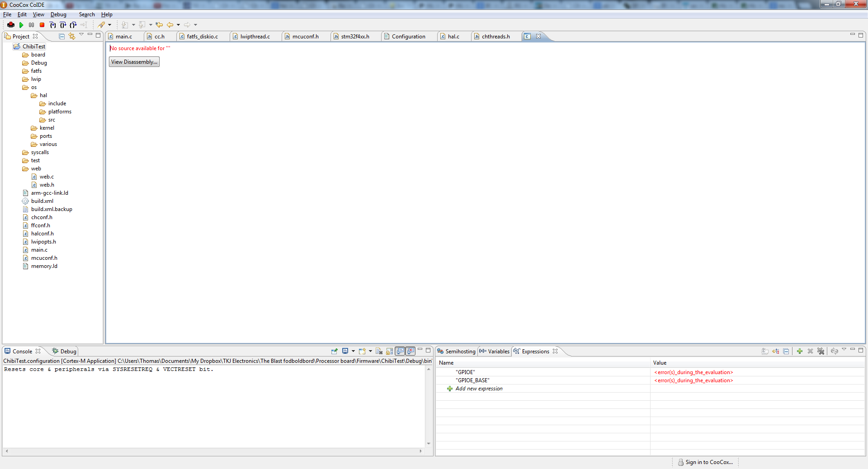868x469 pixels.
Task: Click the flashlight Search toolbar icon
Action: tap(102, 25)
